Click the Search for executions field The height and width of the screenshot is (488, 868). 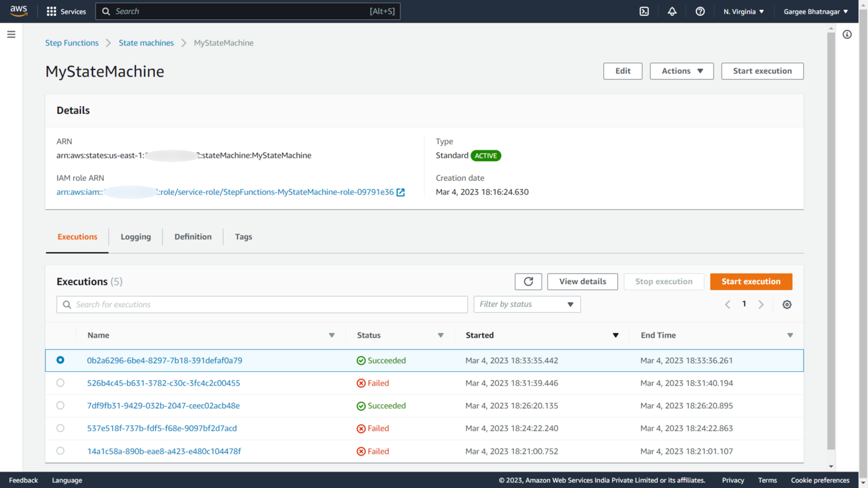click(262, 305)
